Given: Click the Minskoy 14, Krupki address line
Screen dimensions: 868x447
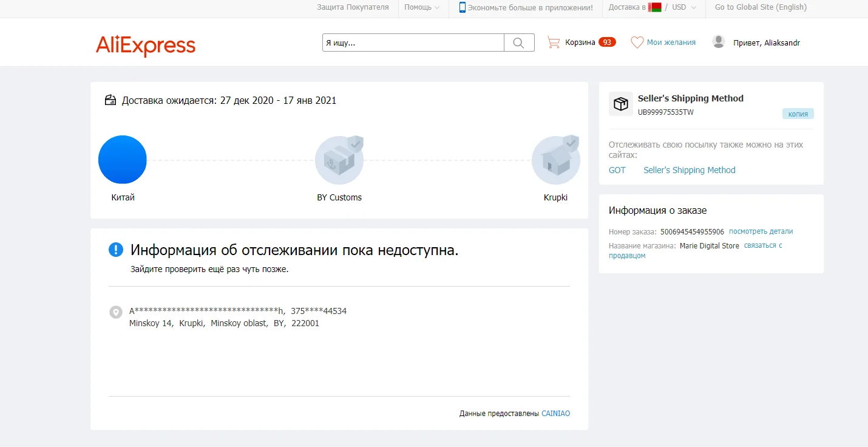Looking at the screenshot, I should coord(224,323).
